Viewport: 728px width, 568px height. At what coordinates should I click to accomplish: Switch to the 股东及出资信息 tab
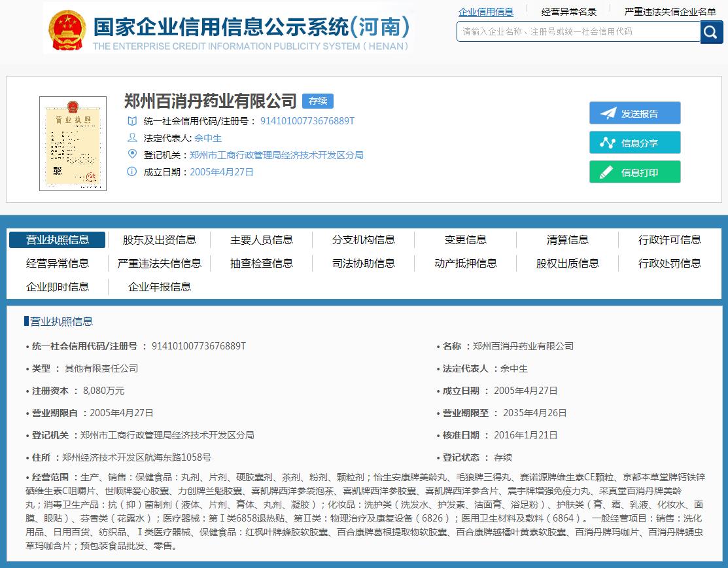158,240
